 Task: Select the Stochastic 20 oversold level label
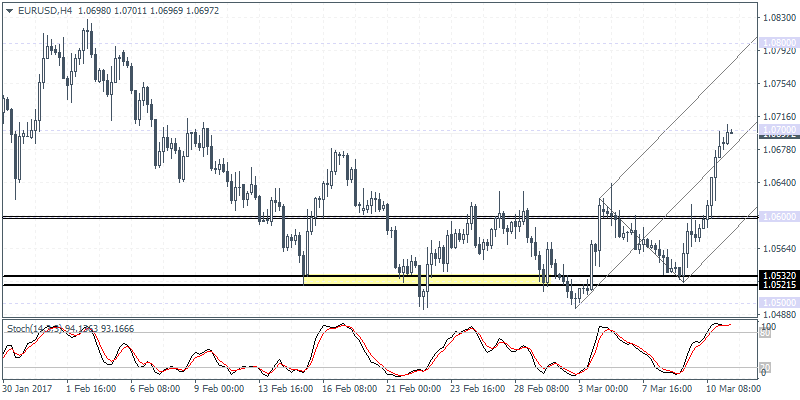pos(765,365)
